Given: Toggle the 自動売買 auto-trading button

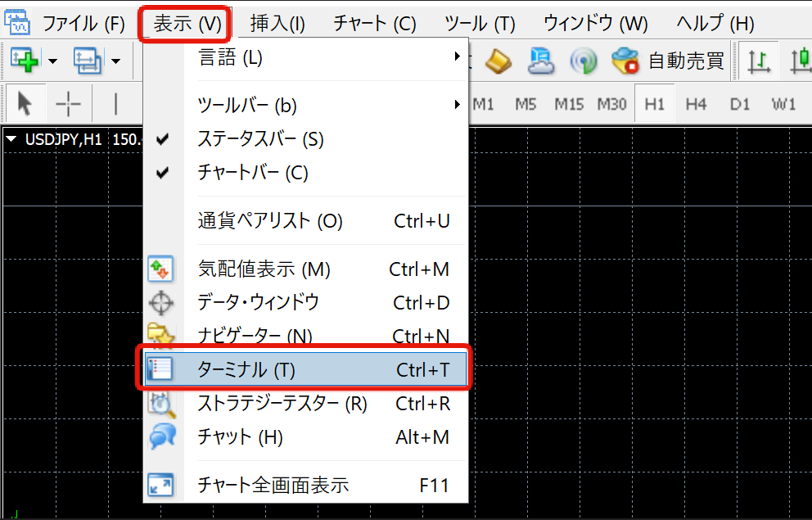Looking at the screenshot, I should coord(667,61).
